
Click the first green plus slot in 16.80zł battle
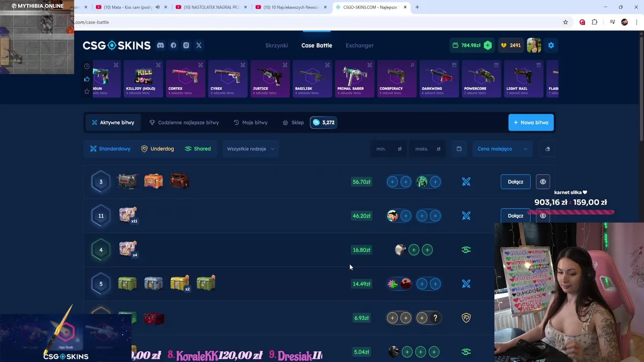pos(414,250)
